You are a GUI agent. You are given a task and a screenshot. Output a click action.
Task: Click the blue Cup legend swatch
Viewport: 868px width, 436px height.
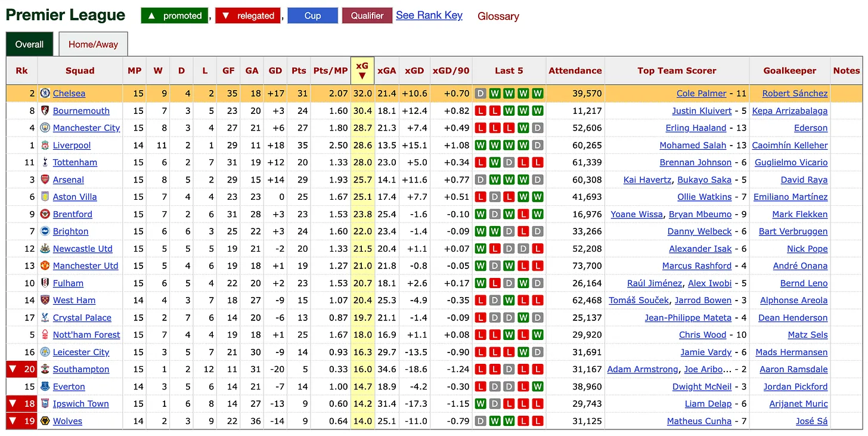312,16
